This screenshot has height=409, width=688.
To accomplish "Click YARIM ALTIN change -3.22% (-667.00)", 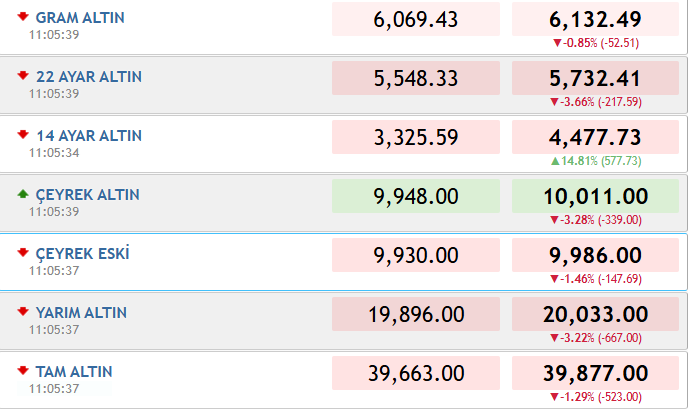I will [596, 338].
